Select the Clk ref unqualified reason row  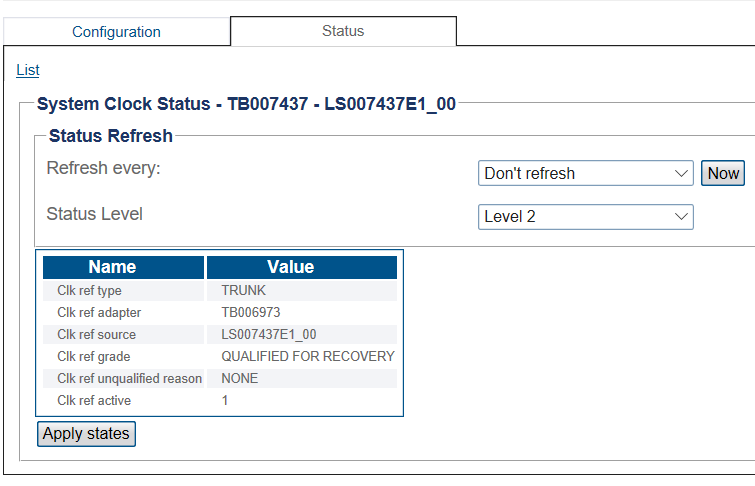[x=220, y=379]
